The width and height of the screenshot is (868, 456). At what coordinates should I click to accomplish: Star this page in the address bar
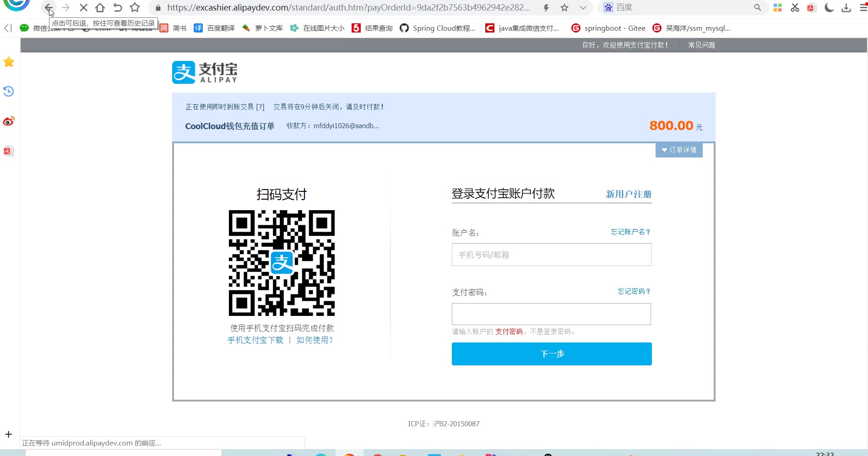(x=564, y=8)
